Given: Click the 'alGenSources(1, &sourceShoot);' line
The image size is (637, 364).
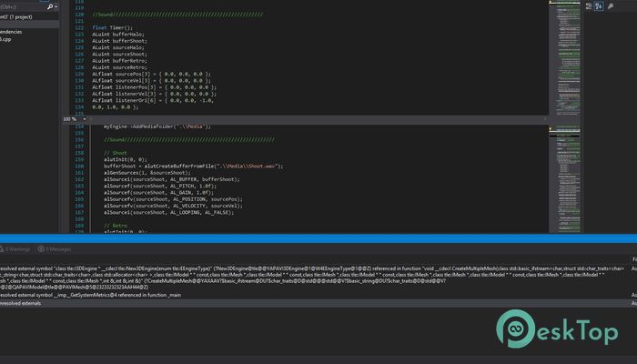Looking at the screenshot, I should coord(147,173).
